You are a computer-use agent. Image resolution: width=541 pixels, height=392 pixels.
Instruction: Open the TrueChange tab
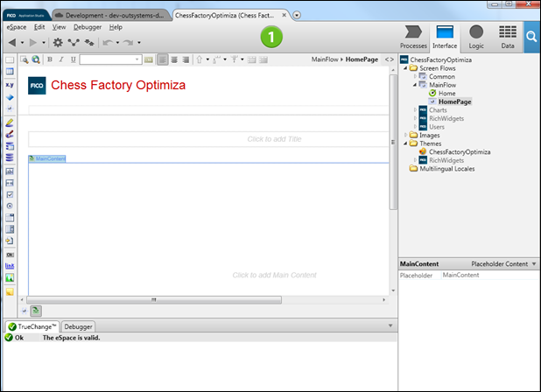(32, 326)
